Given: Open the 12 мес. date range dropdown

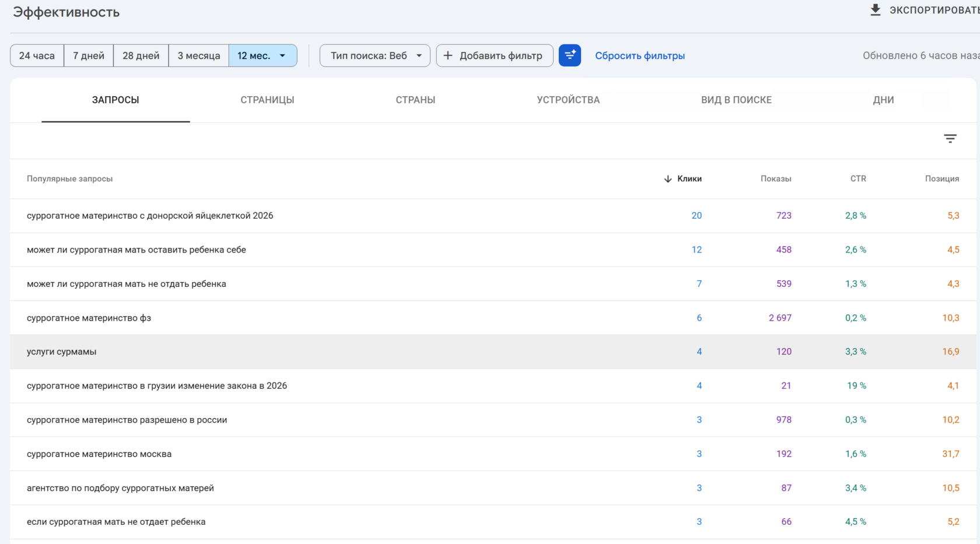Looking at the screenshot, I should click(262, 55).
